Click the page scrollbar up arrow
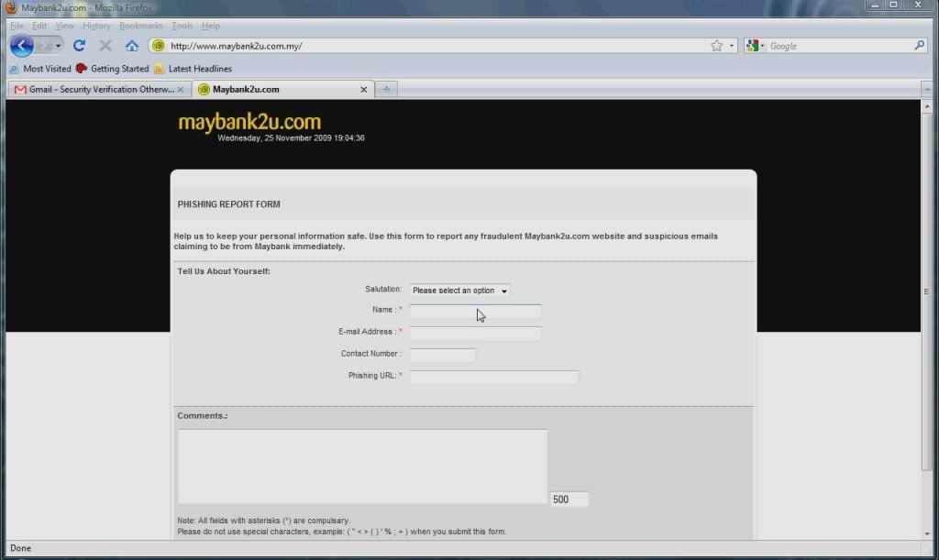Viewport: 939px width, 560px height. tap(926, 106)
